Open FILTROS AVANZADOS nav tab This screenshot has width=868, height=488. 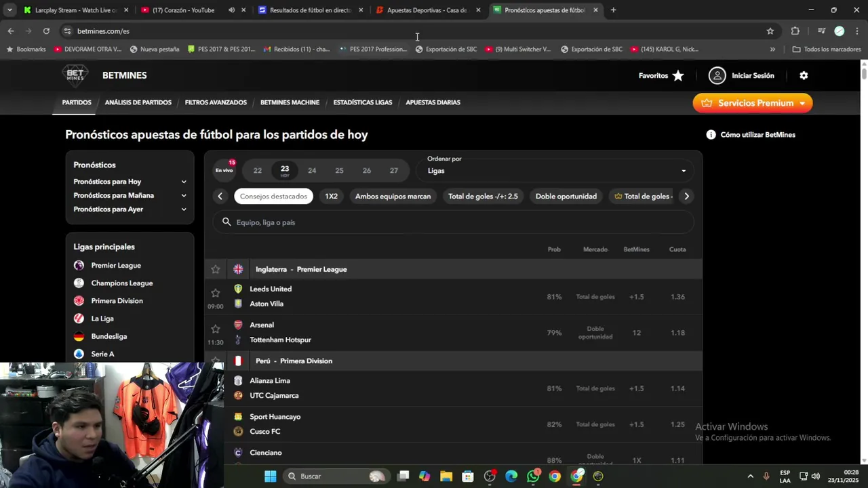[216, 102]
